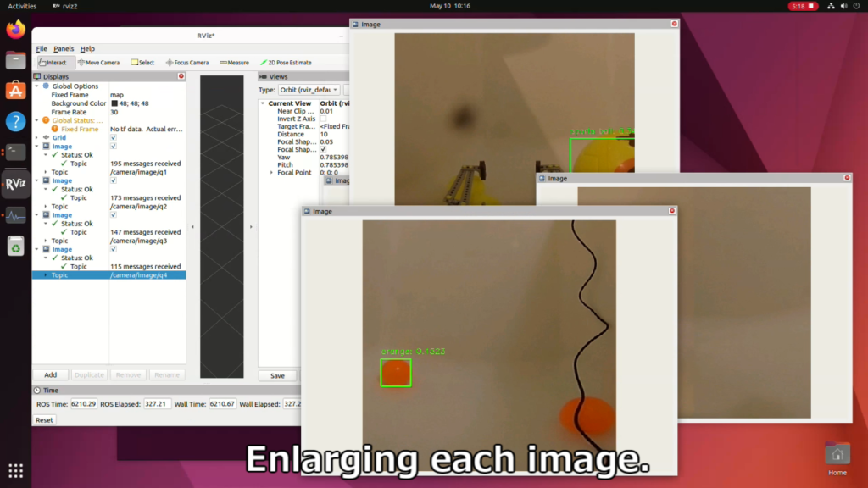Open the view Type dropdown (Orbit)
Image resolution: width=868 pixels, height=488 pixels.
(x=309, y=90)
